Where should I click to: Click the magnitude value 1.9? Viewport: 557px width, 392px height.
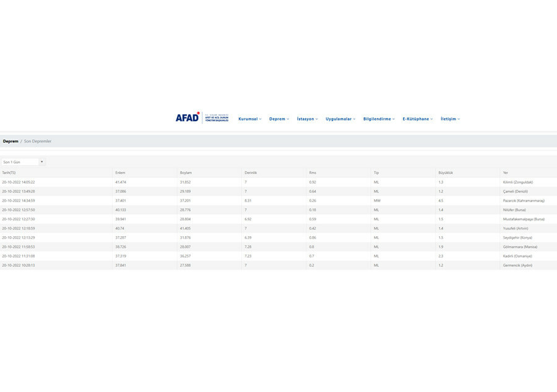(441, 247)
